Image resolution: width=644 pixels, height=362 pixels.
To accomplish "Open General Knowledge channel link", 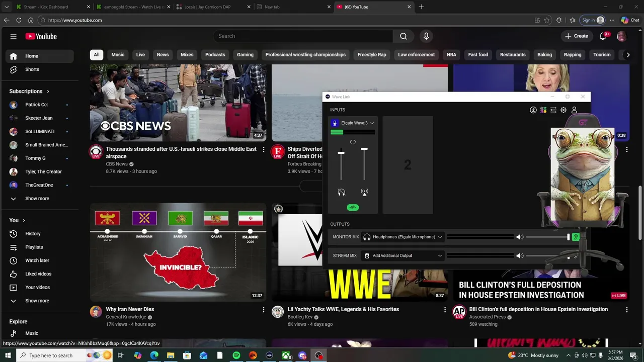I will click(x=126, y=317).
